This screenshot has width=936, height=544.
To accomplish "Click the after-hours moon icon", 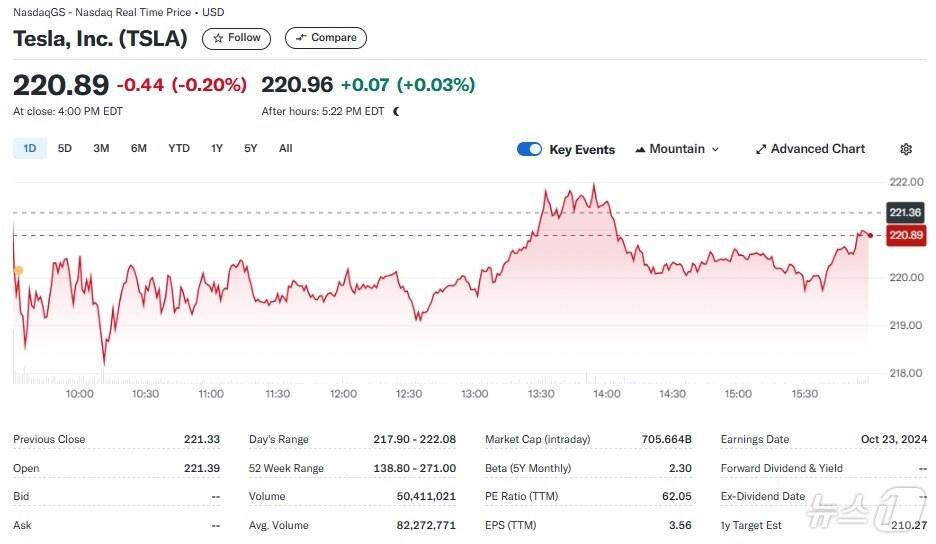I will [397, 112].
